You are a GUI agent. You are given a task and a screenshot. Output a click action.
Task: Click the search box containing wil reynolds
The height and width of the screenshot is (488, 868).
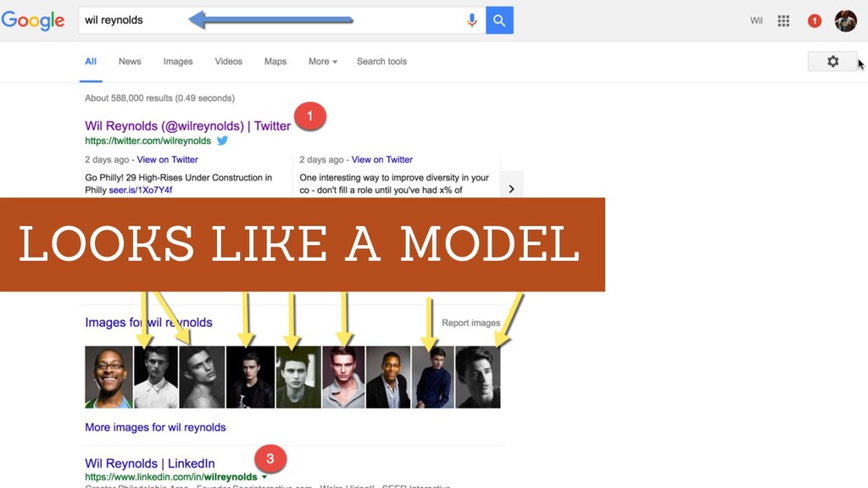pos(281,20)
